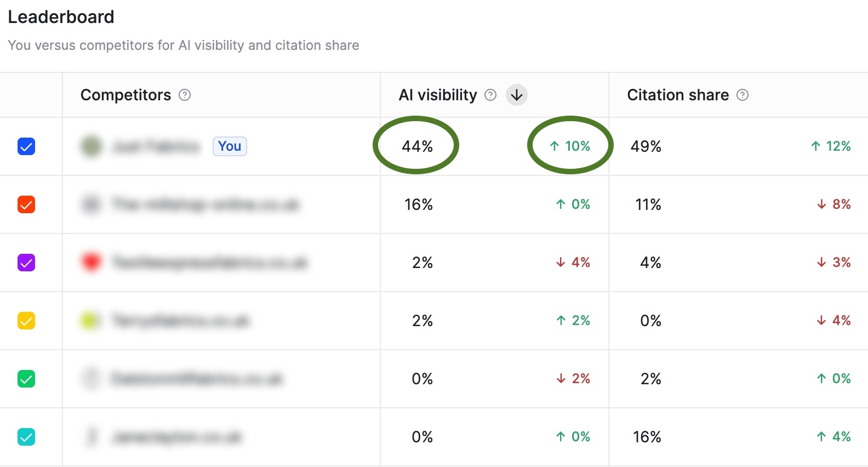Click the help icon beside Citation share
This screenshot has width=868, height=467.
[x=743, y=95]
